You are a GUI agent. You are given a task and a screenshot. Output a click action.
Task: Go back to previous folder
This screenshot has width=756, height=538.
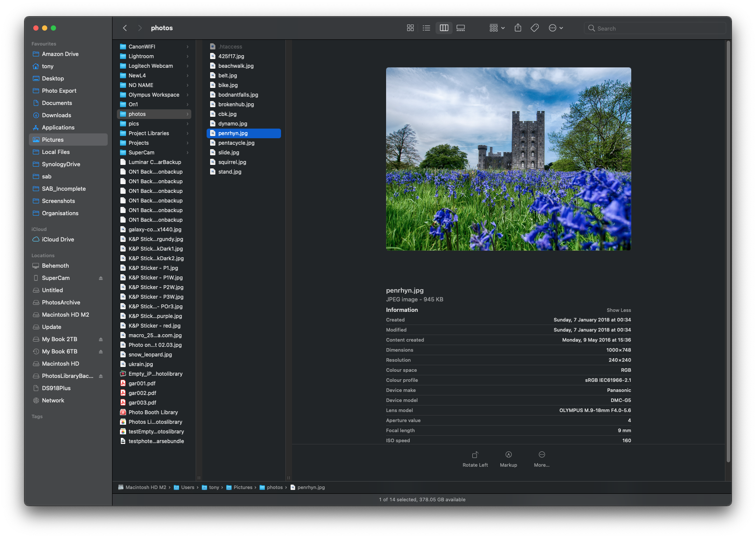coord(125,28)
